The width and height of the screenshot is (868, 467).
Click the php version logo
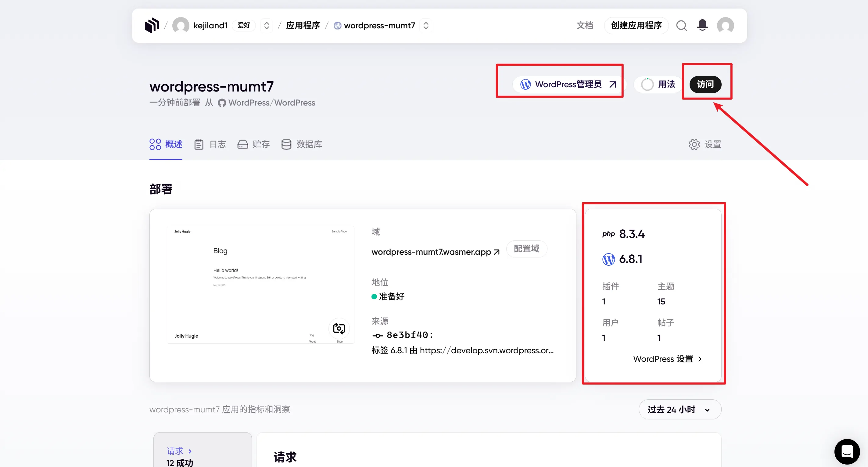click(608, 234)
